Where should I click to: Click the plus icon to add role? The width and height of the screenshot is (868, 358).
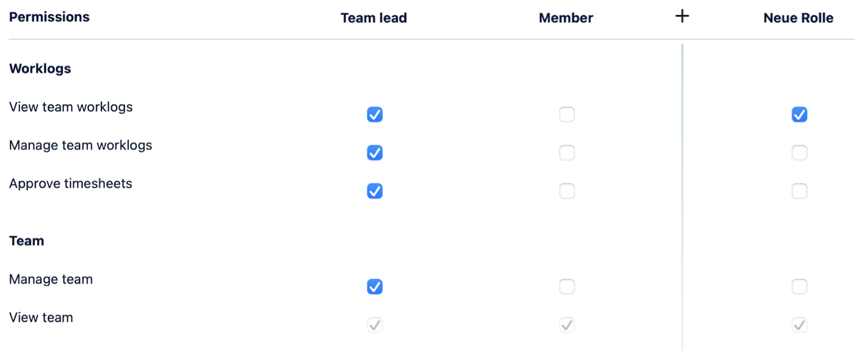point(682,16)
